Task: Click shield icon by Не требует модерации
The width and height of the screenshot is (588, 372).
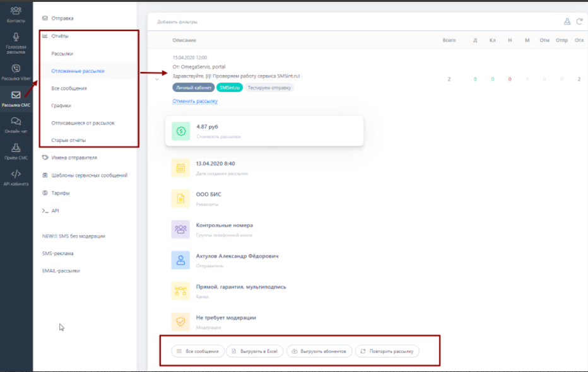Action: (x=180, y=322)
